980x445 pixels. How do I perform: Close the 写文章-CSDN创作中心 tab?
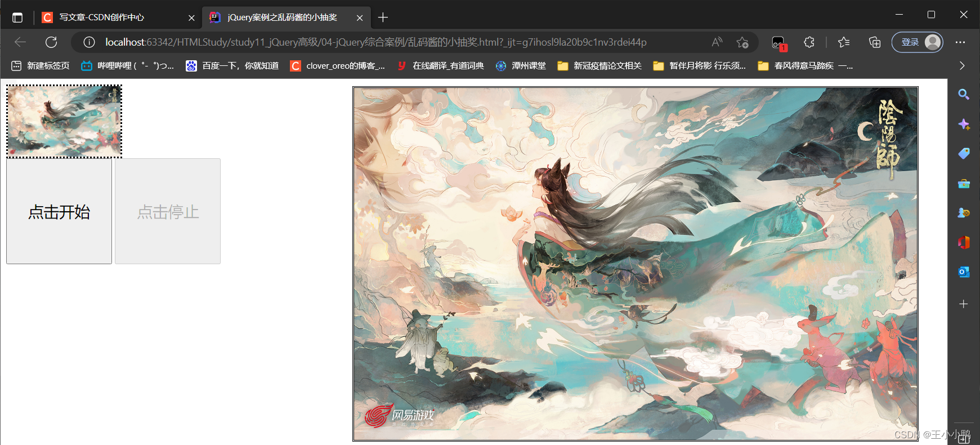[x=191, y=18]
